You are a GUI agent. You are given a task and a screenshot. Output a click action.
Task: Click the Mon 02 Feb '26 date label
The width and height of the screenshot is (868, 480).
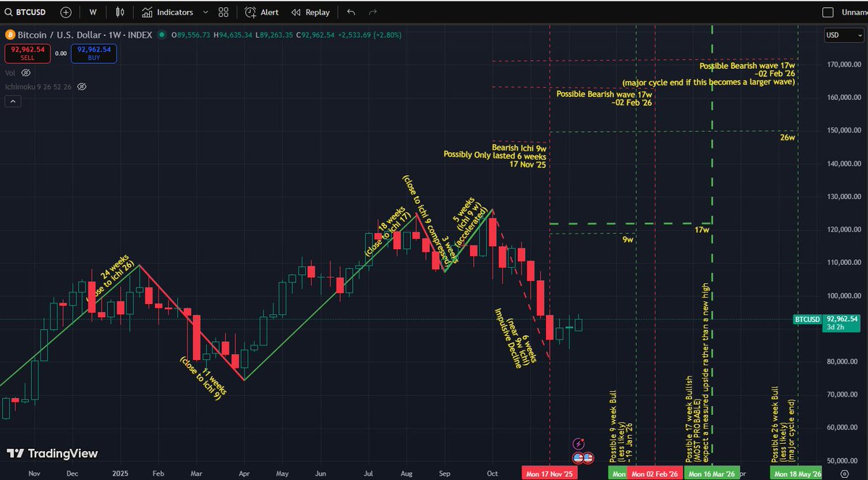[x=655, y=473]
